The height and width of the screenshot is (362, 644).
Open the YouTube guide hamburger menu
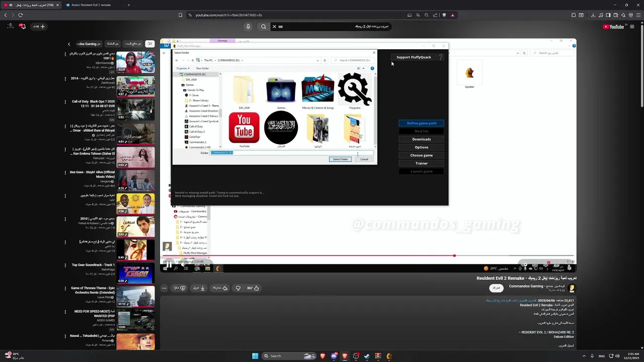click(633, 27)
